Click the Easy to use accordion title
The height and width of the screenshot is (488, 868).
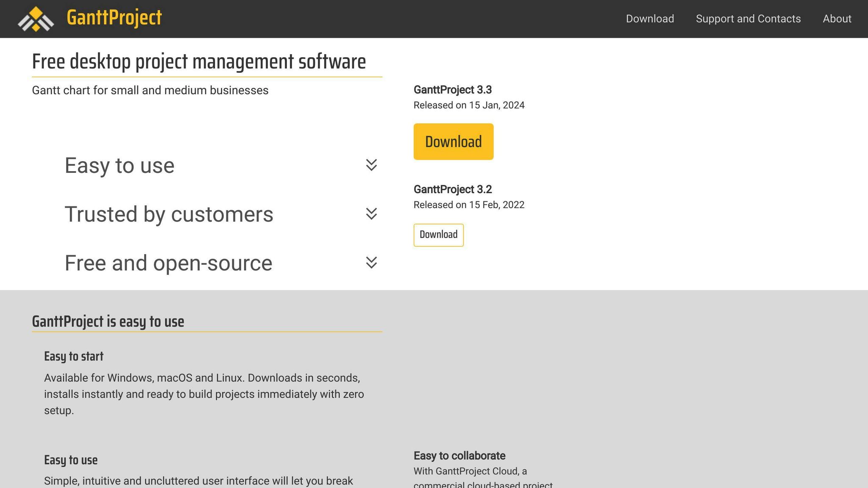coord(120,165)
